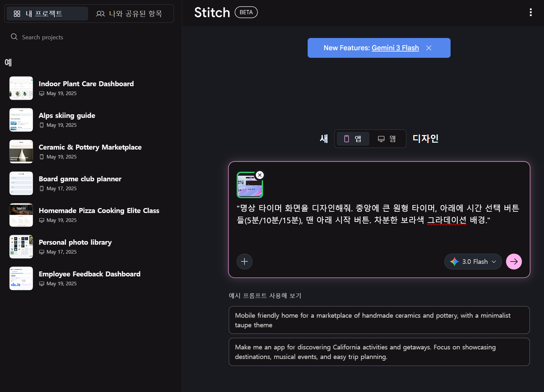Use the handmade ceramics marketplace example prompt
The height and width of the screenshot is (392, 544).
click(x=379, y=320)
